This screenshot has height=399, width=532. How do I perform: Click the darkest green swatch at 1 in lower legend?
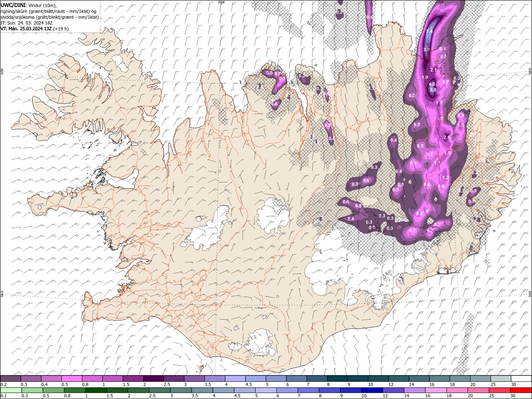[96, 390]
